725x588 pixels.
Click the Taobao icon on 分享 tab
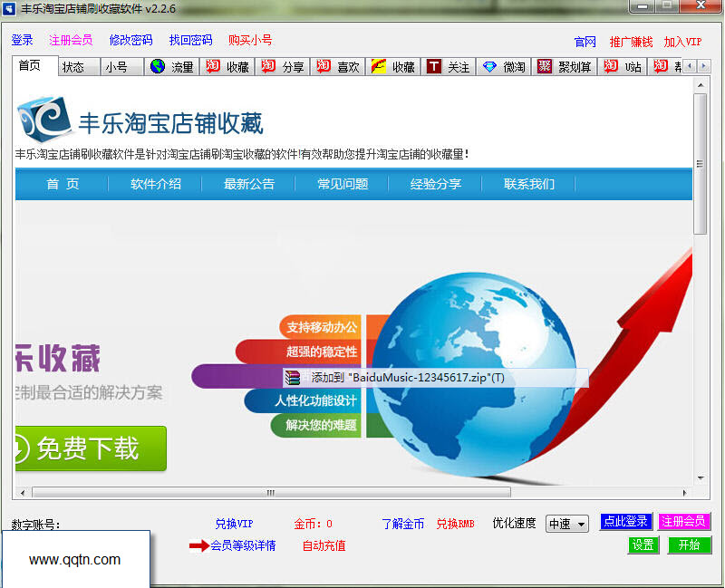point(268,66)
